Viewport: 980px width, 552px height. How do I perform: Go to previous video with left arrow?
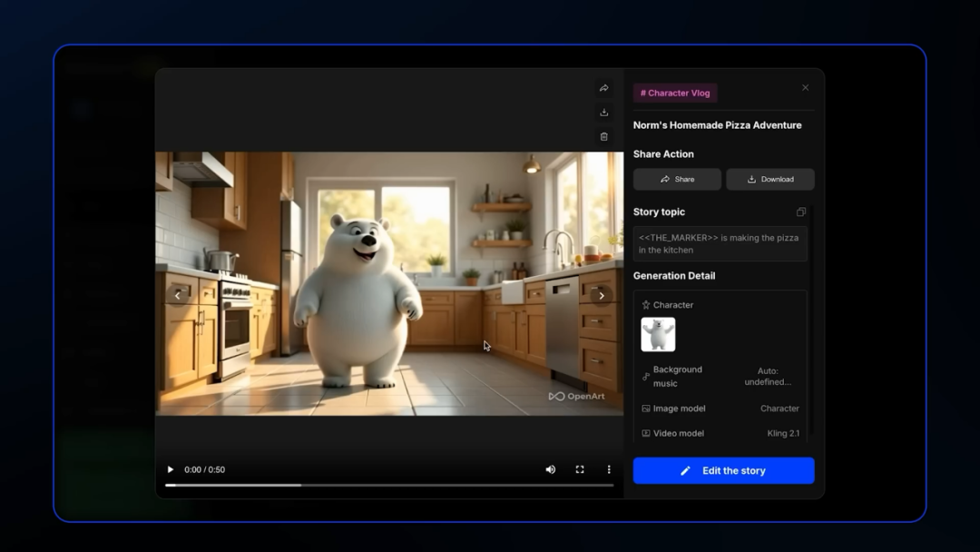pos(178,295)
